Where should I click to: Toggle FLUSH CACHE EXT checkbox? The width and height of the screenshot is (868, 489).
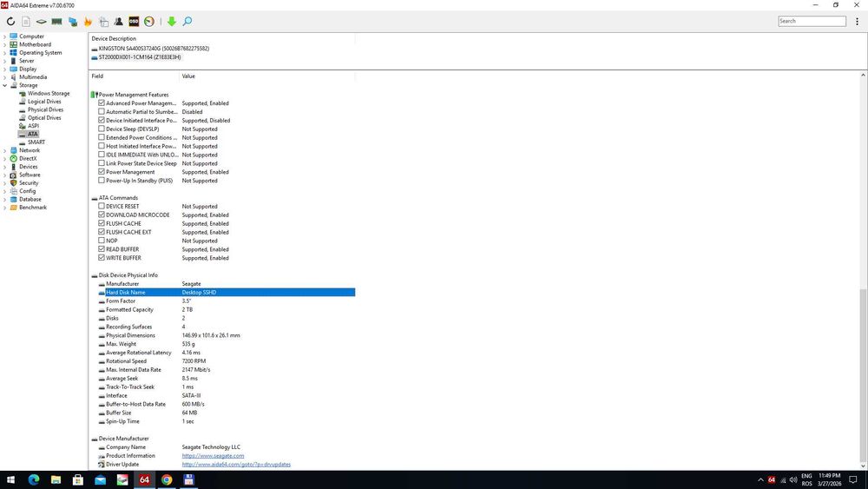[102, 232]
